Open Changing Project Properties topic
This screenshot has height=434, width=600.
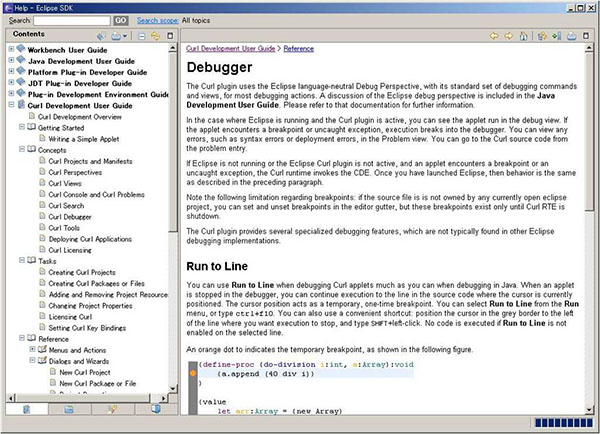(90, 305)
